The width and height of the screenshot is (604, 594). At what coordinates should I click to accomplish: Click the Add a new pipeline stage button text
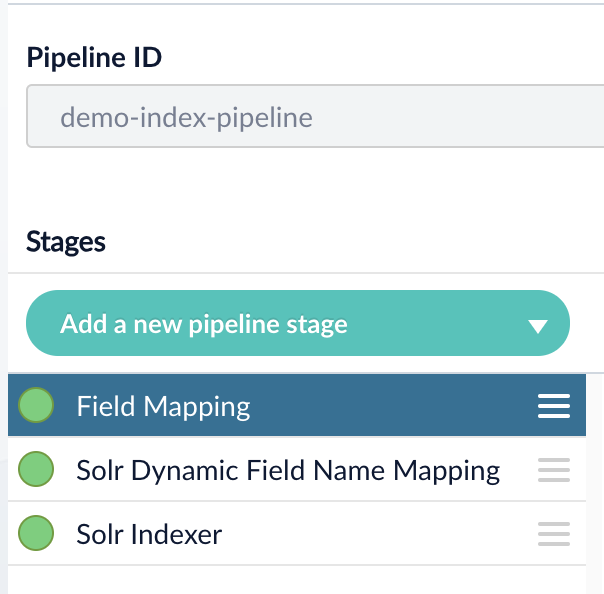click(x=204, y=324)
